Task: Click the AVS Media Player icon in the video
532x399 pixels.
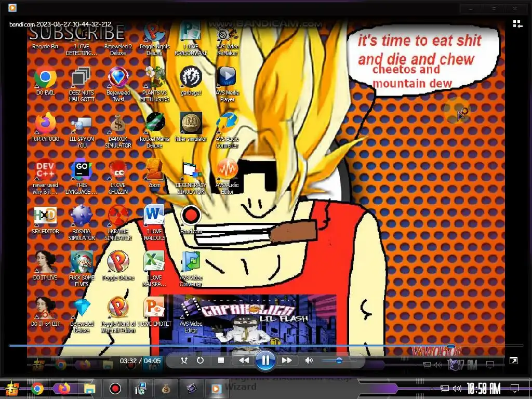Action: (227, 84)
